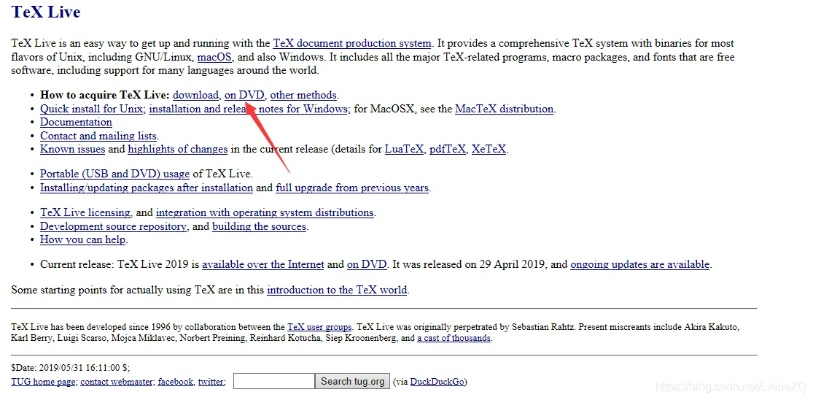Open Quick install for Unix
The width and height of the screenshot is (813, 400).
92,109
